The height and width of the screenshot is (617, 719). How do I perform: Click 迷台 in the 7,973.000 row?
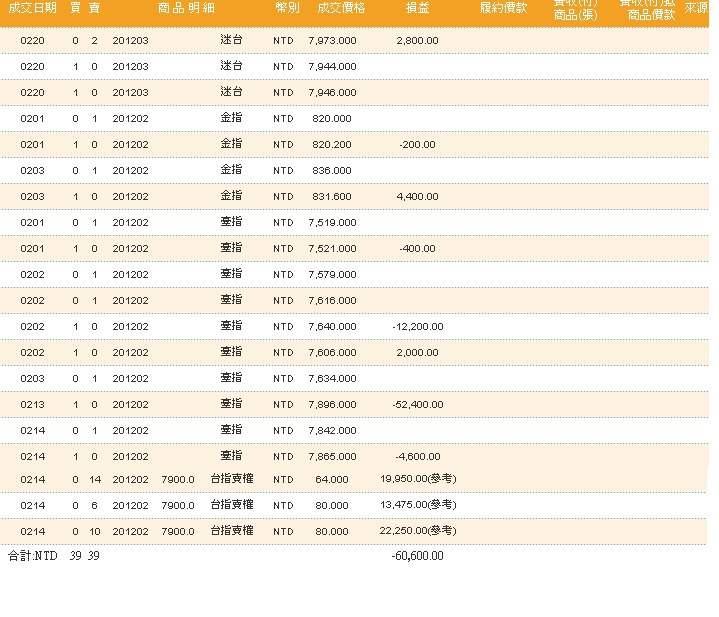click(231, 40)
